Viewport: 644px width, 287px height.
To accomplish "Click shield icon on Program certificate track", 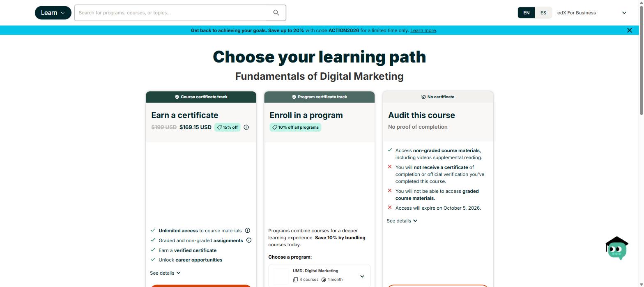I will [x=294, y=97].
